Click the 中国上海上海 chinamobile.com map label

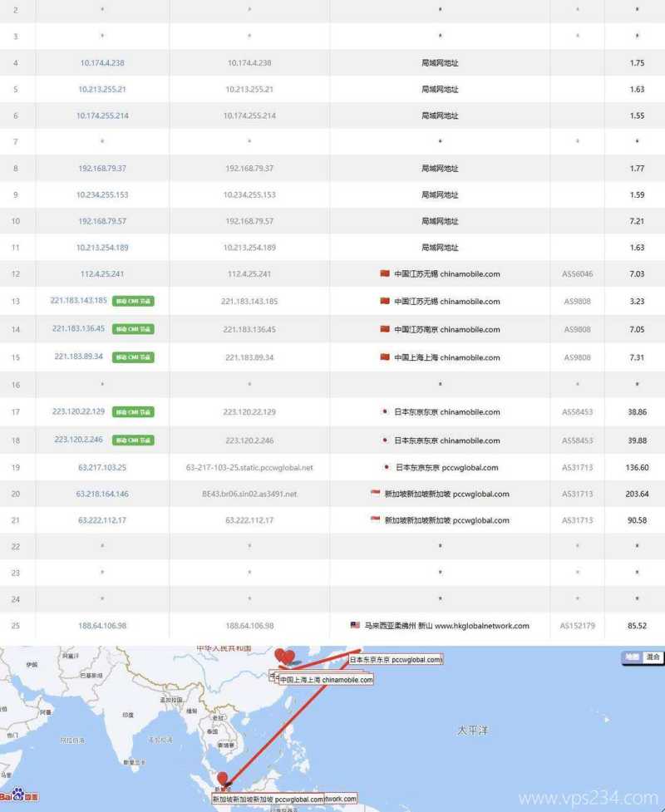click(x=328, y=679)
